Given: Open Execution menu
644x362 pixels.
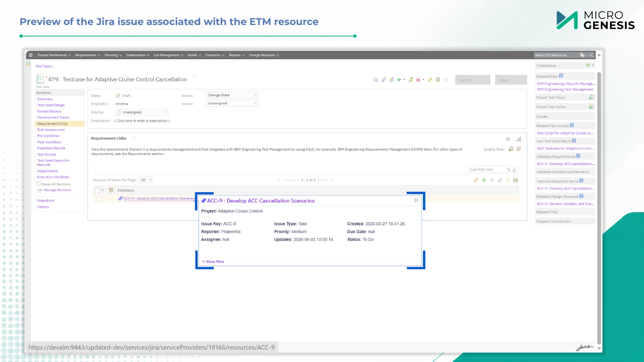Looking at the screenshot, I should [215, 55].
